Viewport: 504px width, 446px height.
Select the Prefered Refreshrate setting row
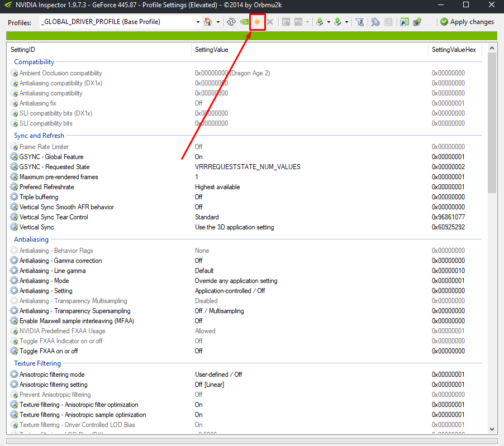[244, 187]
